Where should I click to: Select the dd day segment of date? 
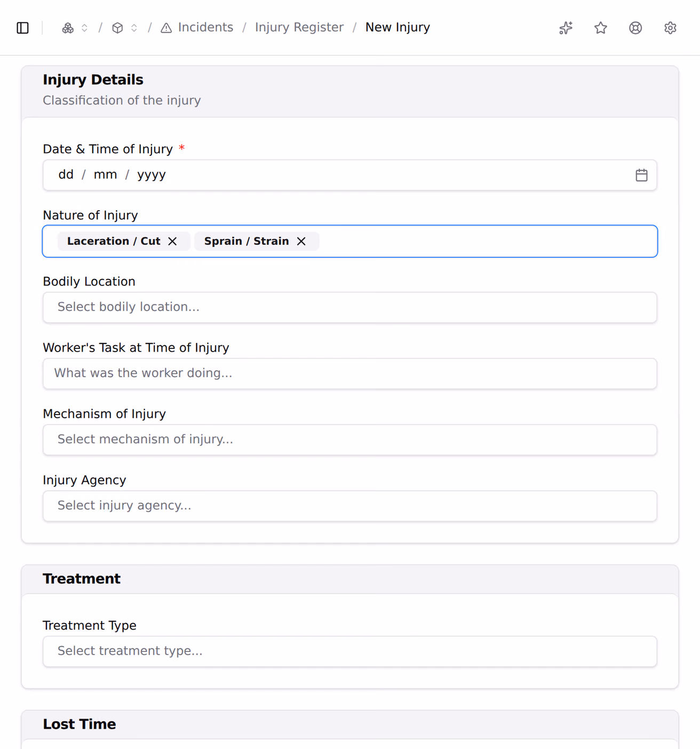(x=66, y=174)
